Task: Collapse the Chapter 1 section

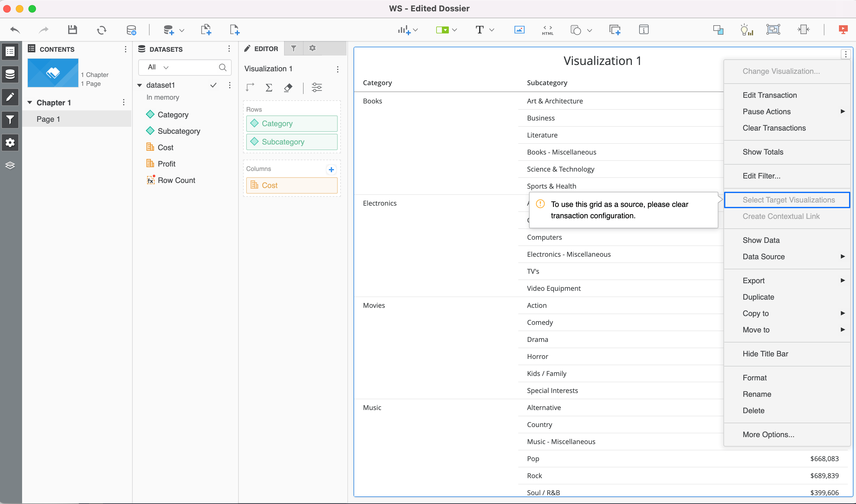Action: click(x=30, y=103)
